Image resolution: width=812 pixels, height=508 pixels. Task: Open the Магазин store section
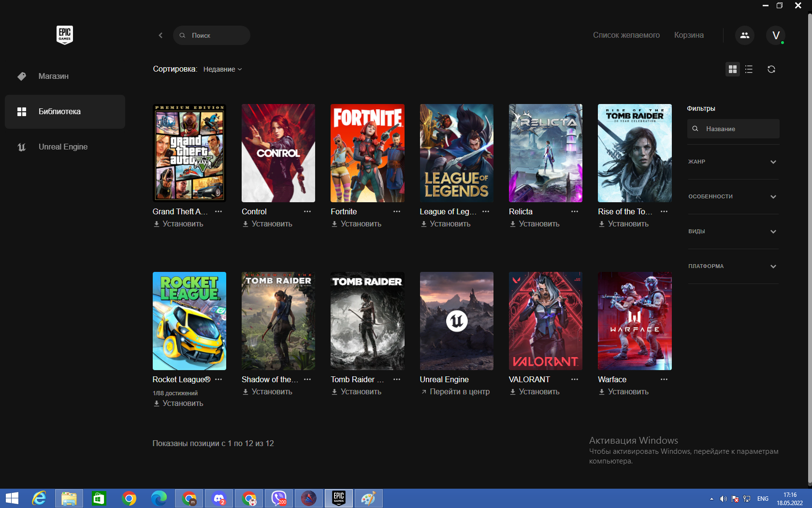[x=65, y=76]
